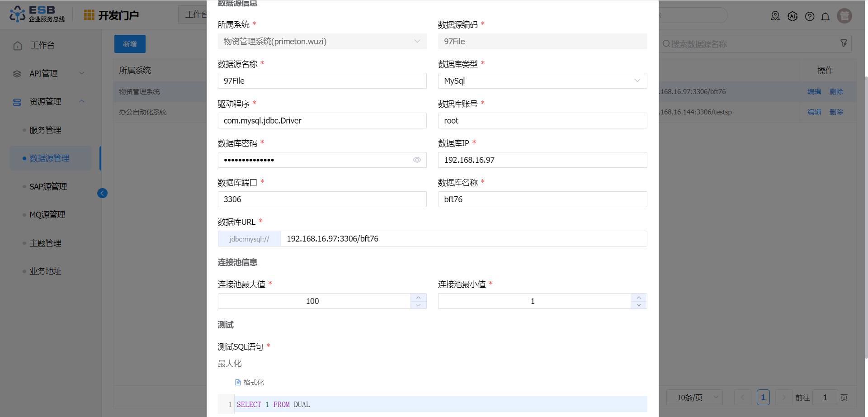The height and width of the screenshot is (417, 868).
Task: Decrease the 连接池最小值 value
Action: pos(639,305)
